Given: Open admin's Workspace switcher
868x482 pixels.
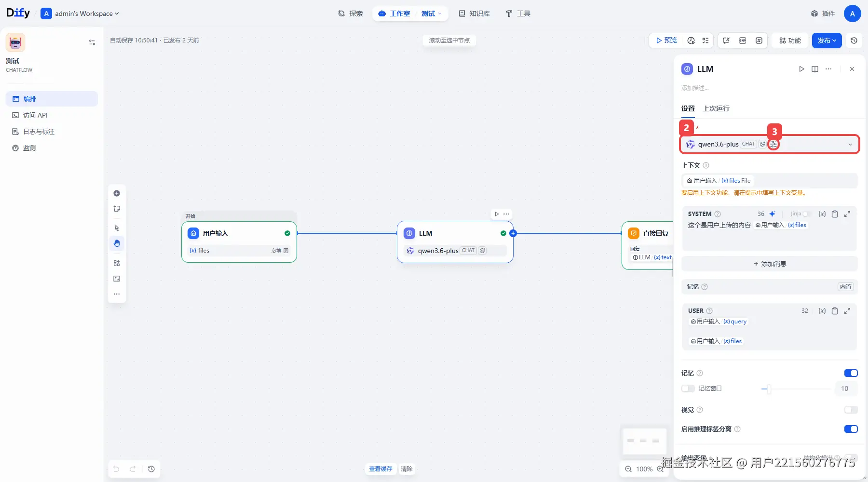Looking at the screenshot, I should point(80,13).
